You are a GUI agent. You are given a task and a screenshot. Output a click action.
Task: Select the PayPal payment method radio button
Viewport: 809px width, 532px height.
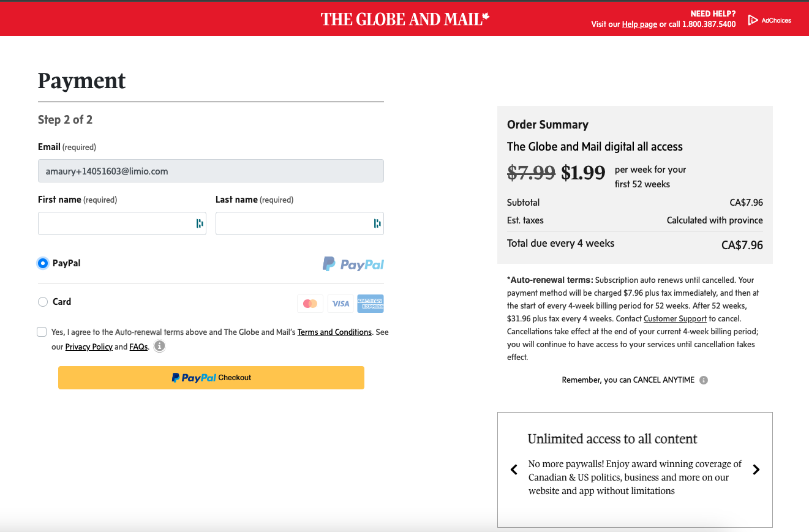coord(43,263)
